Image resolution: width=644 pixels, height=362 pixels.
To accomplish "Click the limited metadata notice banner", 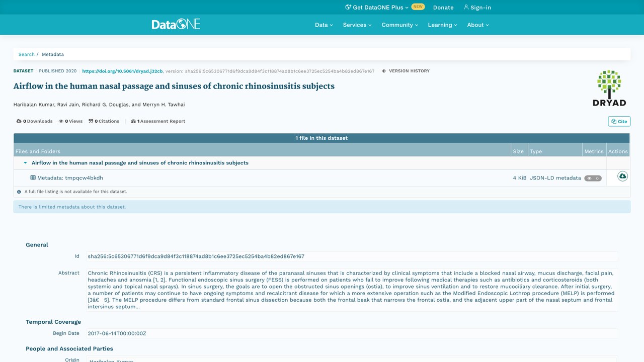I will 322,207.
